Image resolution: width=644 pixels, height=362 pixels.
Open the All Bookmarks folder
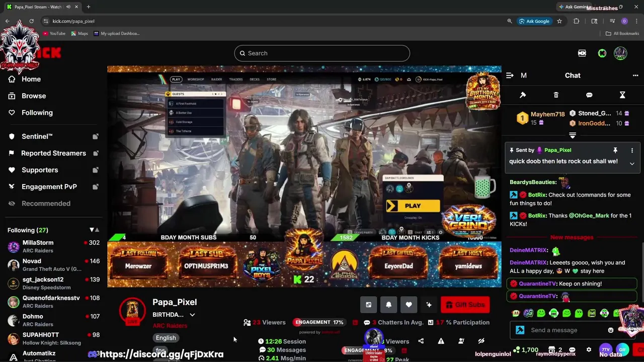point(622,34)
